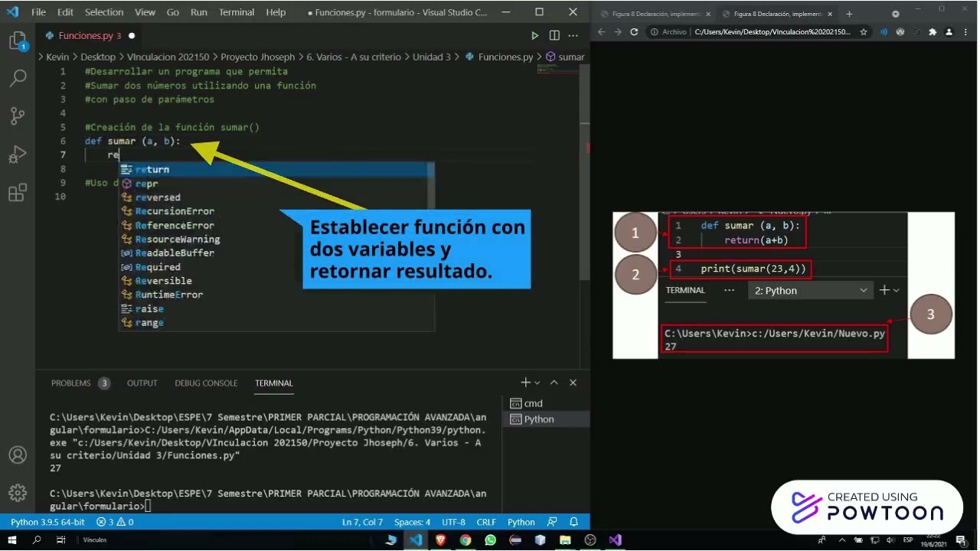Maximize the terminal panel size
This screenshot has height=551, width=980.
(x=554, y=383)
